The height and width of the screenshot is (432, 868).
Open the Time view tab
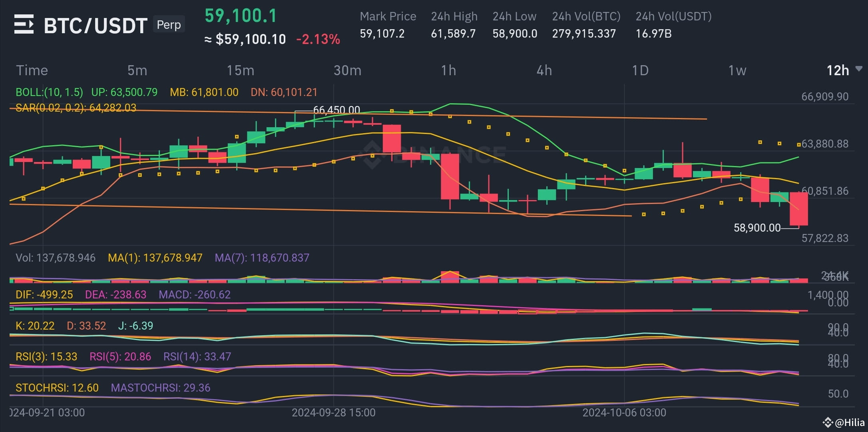click(32, 70)
